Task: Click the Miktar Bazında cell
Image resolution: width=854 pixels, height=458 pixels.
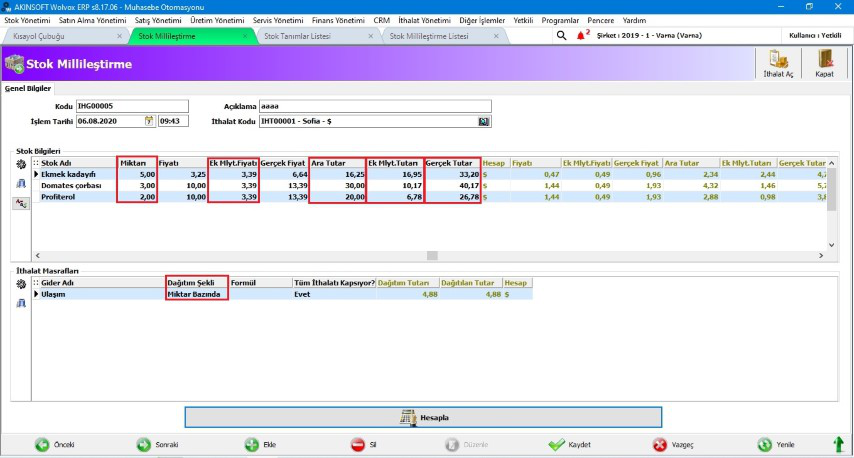Action: point(197,295)
